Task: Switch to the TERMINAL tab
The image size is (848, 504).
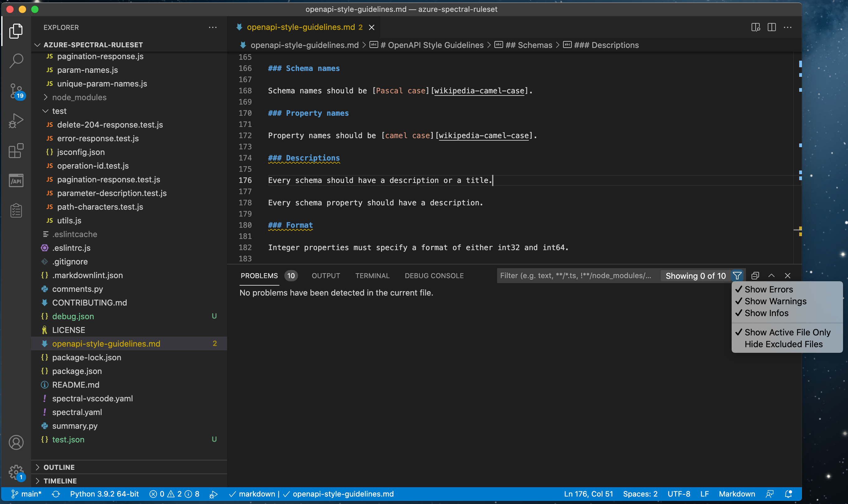Action: 372,275
